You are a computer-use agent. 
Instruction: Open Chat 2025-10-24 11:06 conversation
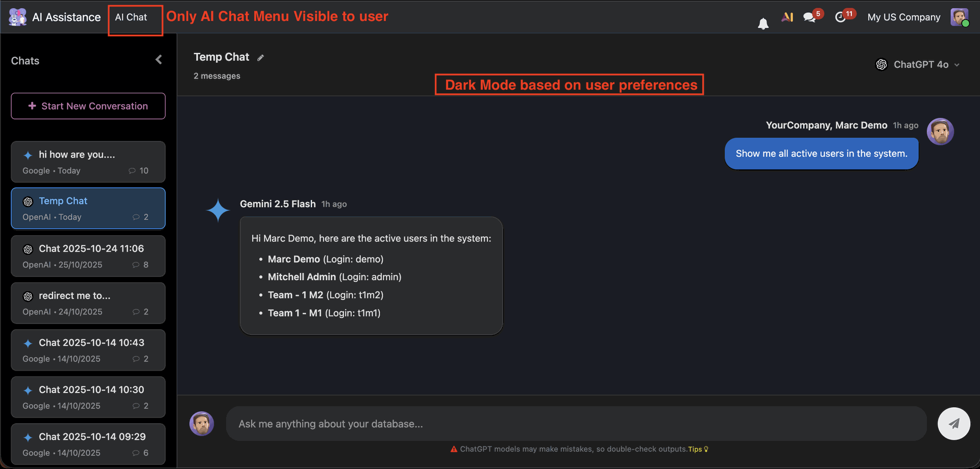coord(88,256)
